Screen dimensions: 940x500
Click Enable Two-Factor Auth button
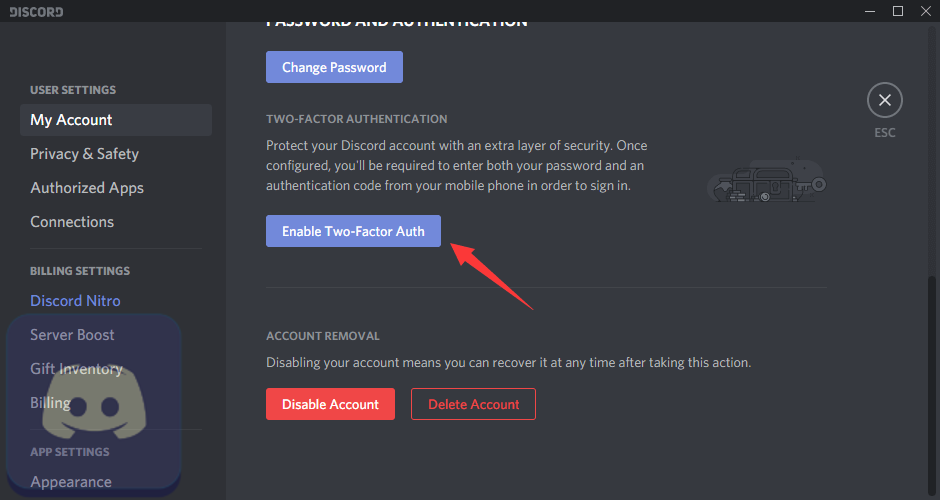tap(353, 231)
